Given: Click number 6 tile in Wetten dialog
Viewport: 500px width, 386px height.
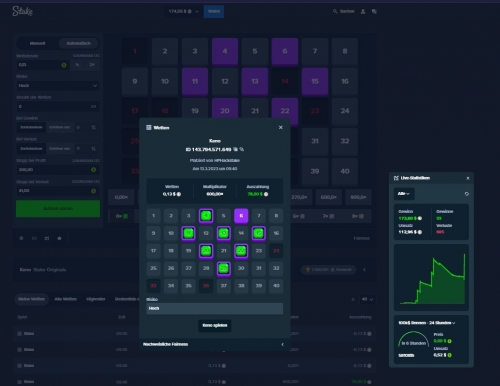Looking at the screenshot, I should point(241,216).
